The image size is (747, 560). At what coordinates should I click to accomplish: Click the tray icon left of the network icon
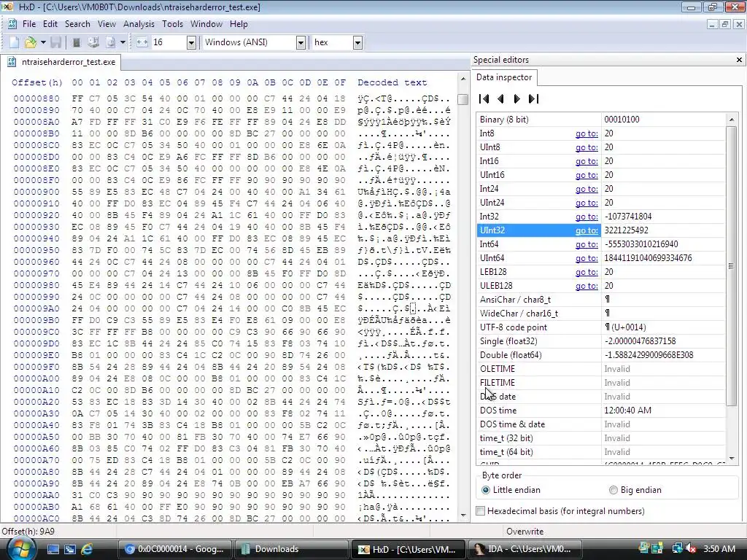pyautogui.click(x=657, y=548)
